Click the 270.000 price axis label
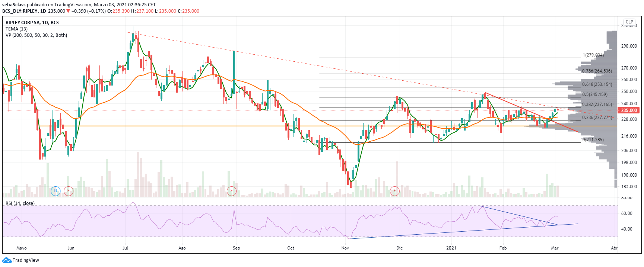 [629, 68]
